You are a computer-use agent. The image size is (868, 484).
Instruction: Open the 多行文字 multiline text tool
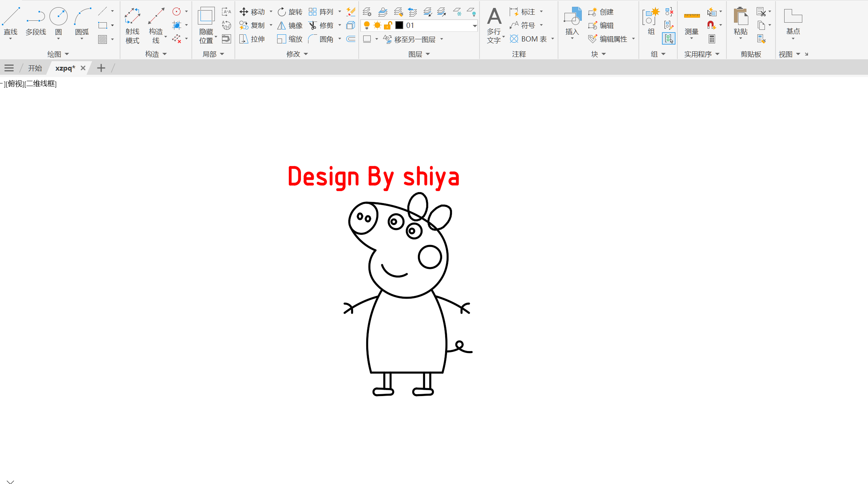(494, 25)
